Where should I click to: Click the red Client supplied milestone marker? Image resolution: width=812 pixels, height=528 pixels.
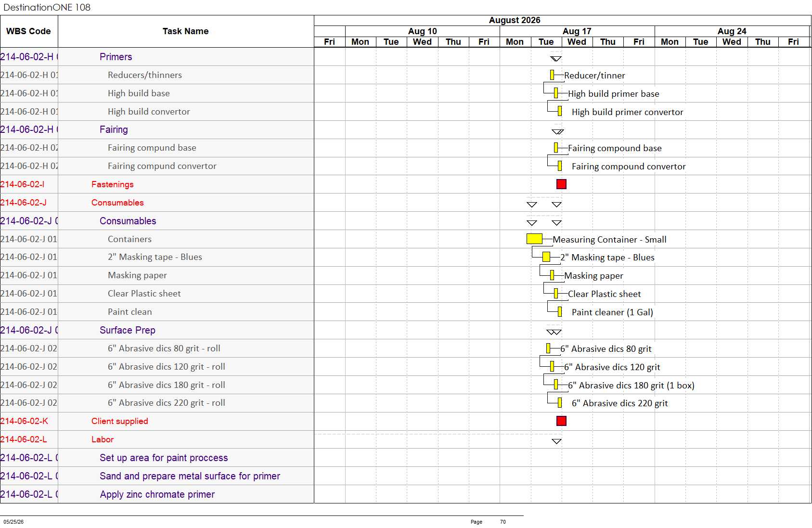[561, 421]
